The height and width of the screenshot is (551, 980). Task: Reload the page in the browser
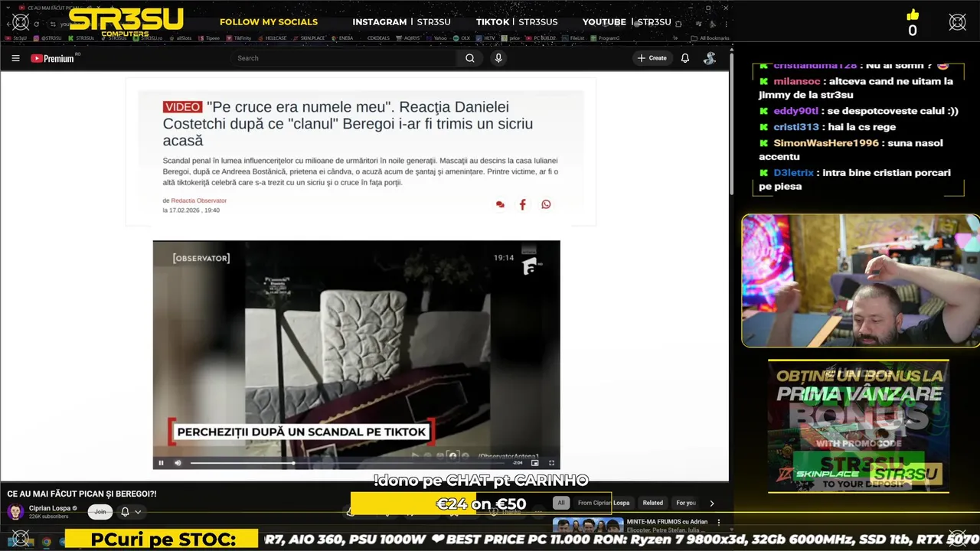(36, 24)
